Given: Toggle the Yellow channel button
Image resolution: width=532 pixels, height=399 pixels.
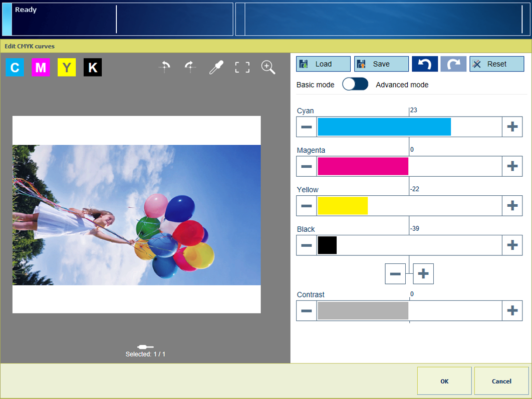Looking at the screenshot, I should click(x=67, y=68).
